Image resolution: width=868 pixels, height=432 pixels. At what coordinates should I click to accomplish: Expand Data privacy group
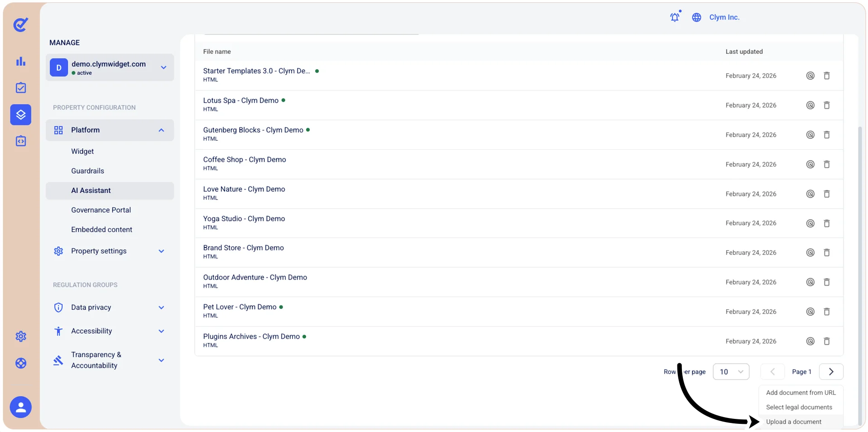pos(110,308)
